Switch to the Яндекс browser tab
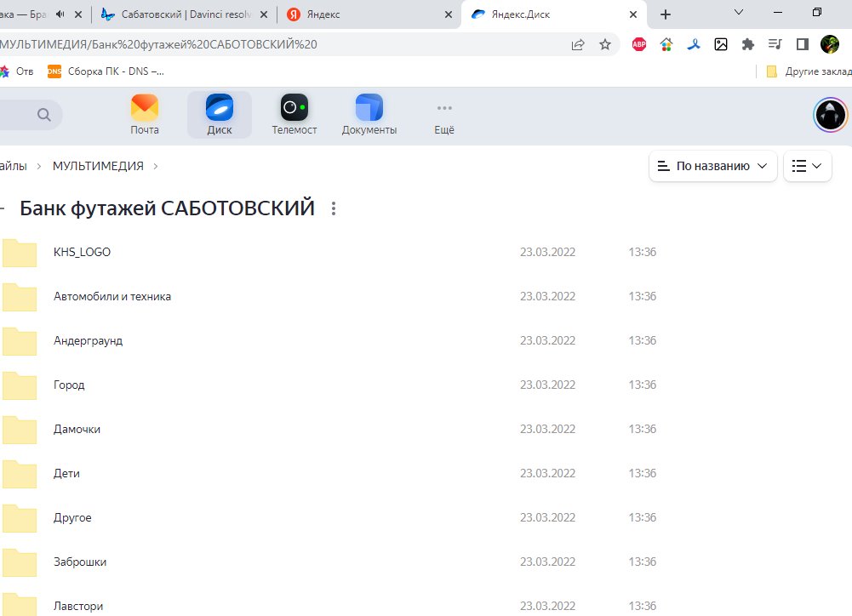 (x=368, y=14)
